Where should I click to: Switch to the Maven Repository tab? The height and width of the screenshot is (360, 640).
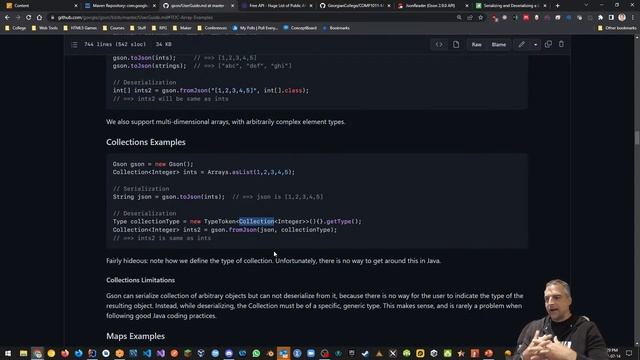pyautogui.click(x=120, y=6)
